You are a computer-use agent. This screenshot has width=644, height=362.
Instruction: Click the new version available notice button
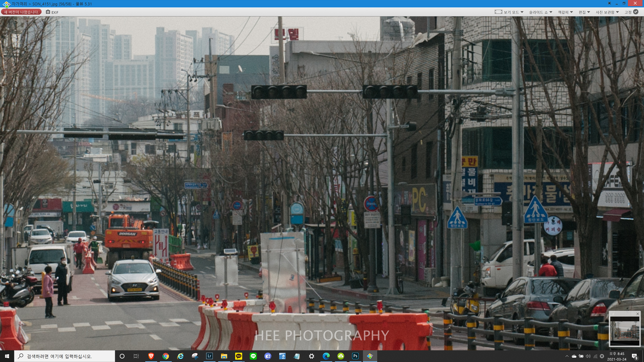tap(21, 12)
